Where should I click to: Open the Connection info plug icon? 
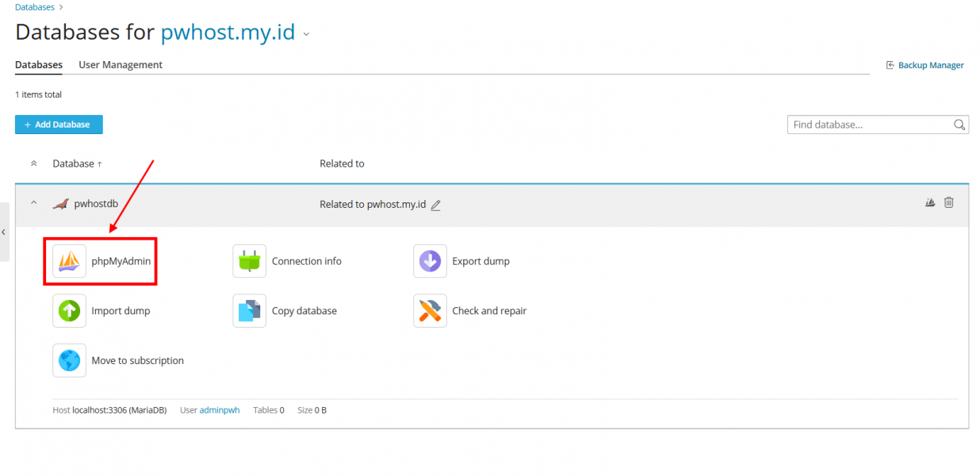pyautogui.click(x=250, y=261)
